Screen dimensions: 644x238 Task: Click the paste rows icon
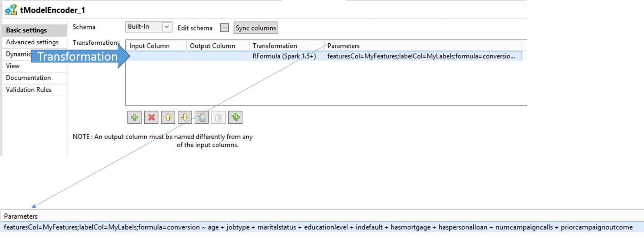coord(219,117)
